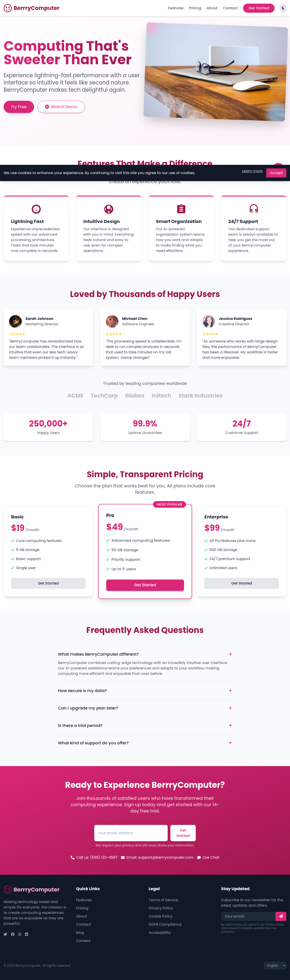This screenshot has width=290, height=980.
Task: Toggle dark mode with the moon icon
Action: (x=283, y=8)
